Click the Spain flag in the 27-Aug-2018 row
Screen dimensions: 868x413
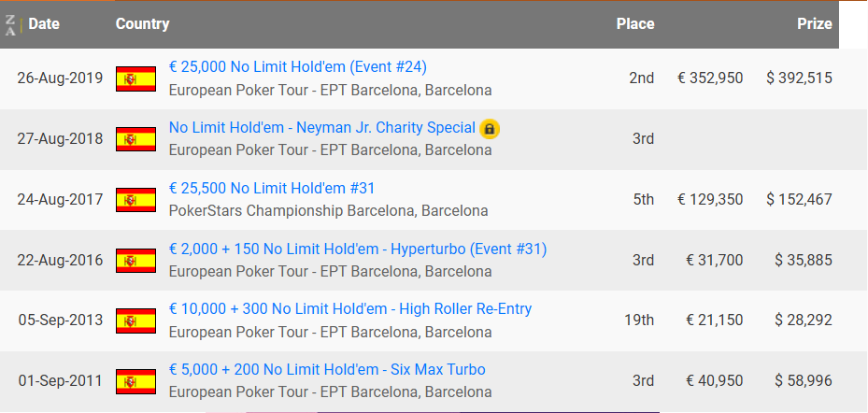[x=135, y=139]
